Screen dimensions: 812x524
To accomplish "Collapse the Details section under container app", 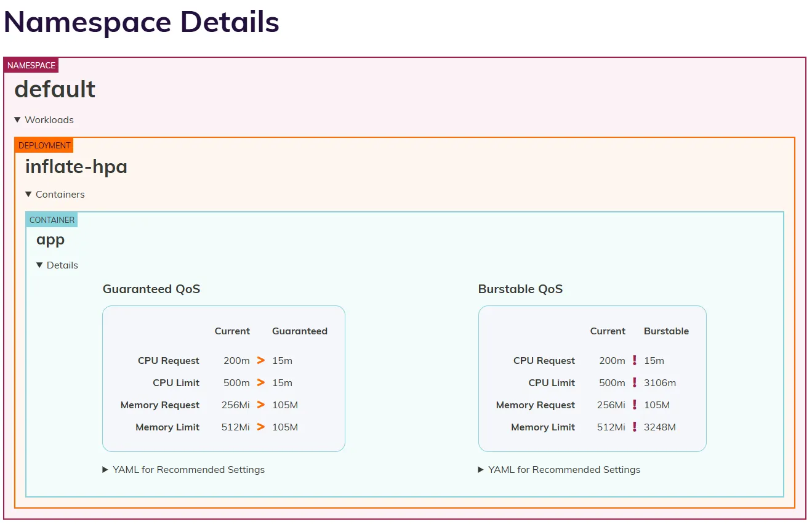I will pos(58,265).
